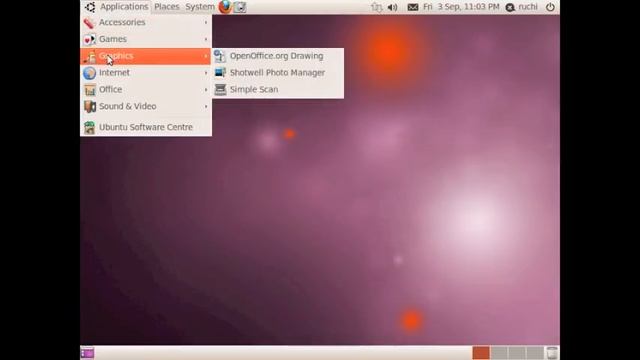Click the Accessories scissors icon

[89, 23]
